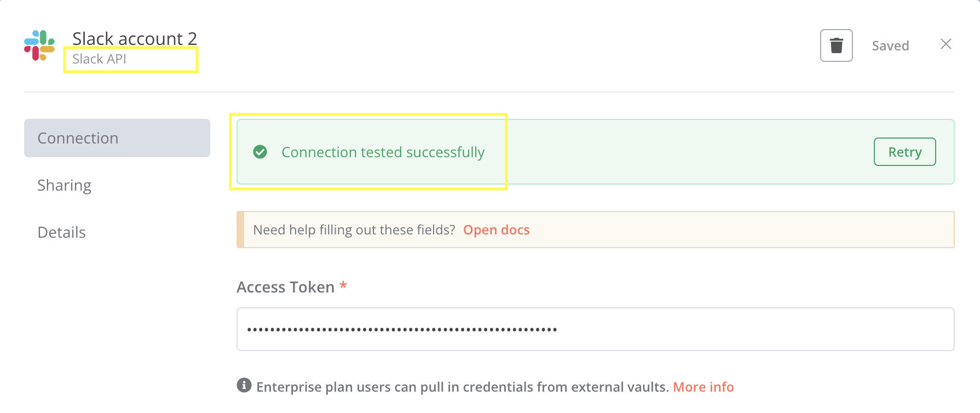Click the Connection tested successfully message

(383, 152)
